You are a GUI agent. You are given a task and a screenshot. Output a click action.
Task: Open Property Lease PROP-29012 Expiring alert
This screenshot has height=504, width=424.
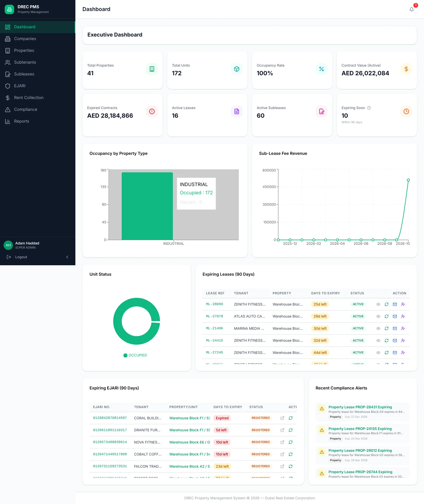click(x=362, y=455)
